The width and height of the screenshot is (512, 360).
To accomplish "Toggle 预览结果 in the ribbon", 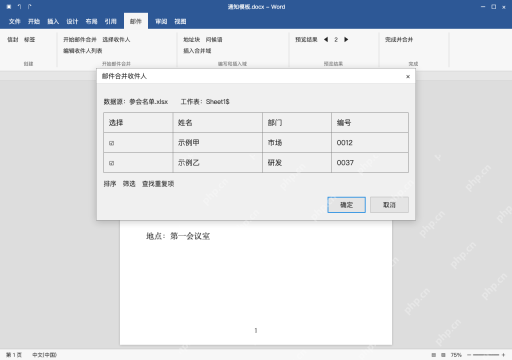I will click(306, 40).
